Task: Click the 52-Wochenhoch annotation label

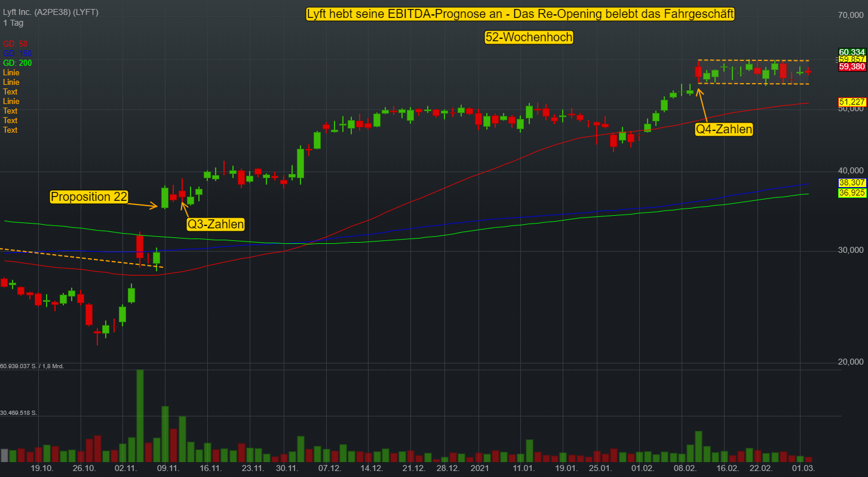Action: pyautogui.click(x=529, y=37)
